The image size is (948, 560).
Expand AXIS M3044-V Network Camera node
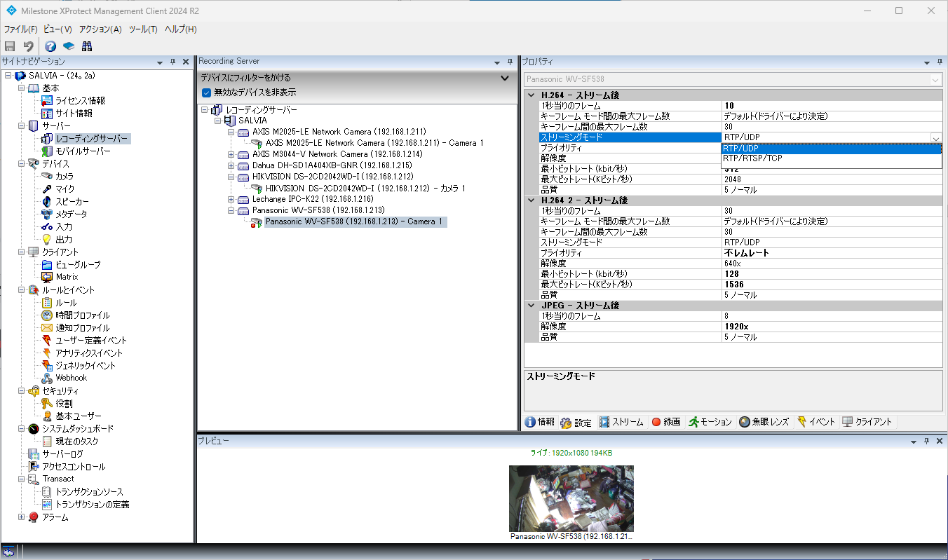231,154
